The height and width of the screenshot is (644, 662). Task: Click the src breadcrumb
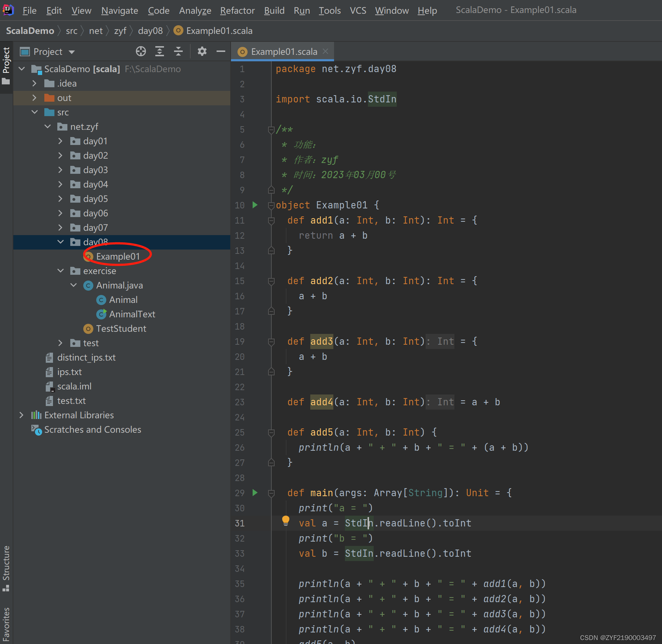(x=72, y=31)
